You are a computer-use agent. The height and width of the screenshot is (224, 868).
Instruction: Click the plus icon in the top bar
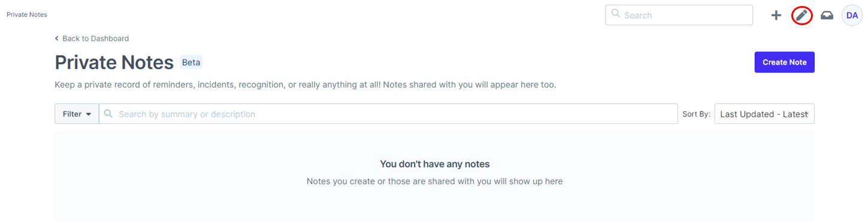pos(776,16)
